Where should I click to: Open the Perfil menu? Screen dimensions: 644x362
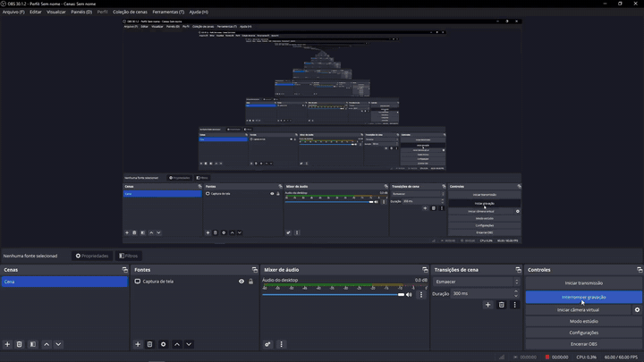coord(102,12)
